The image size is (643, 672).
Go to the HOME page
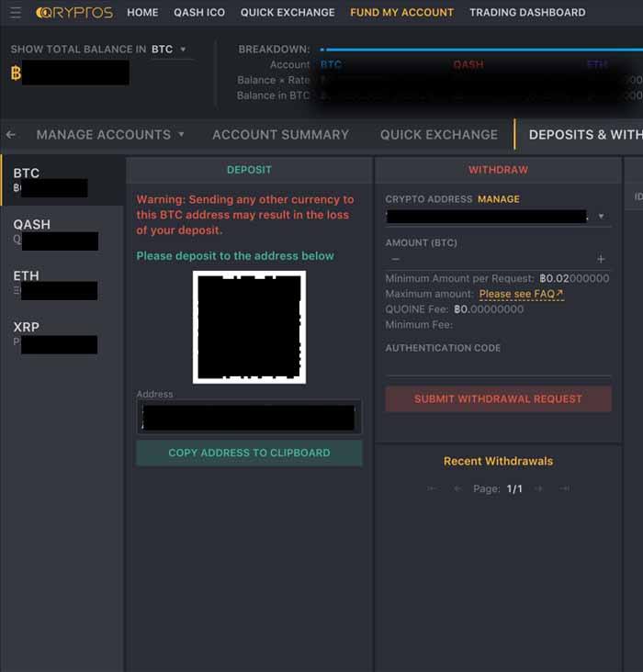pos(142,13)
